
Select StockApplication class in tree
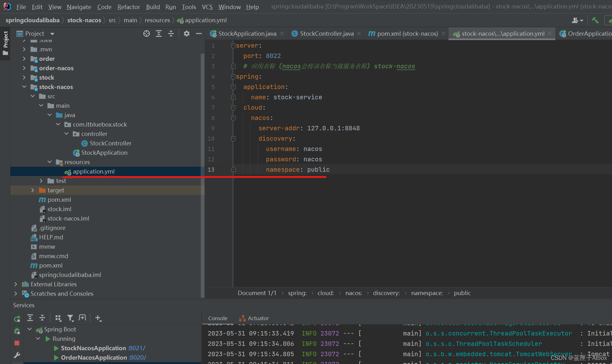coord(104,153)
